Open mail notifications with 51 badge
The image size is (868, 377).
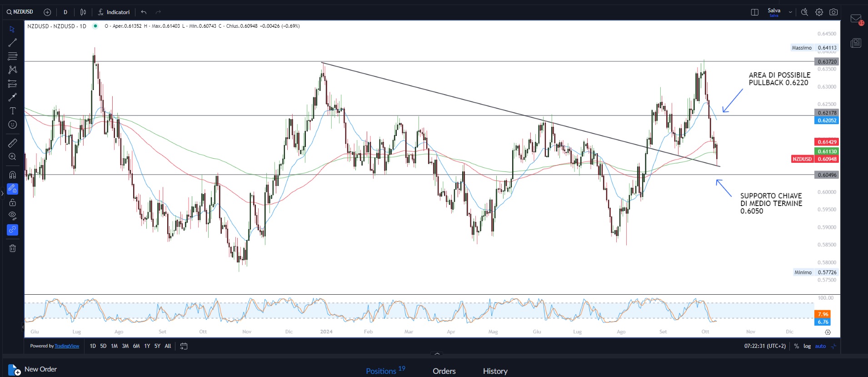[x=856, y=19]
